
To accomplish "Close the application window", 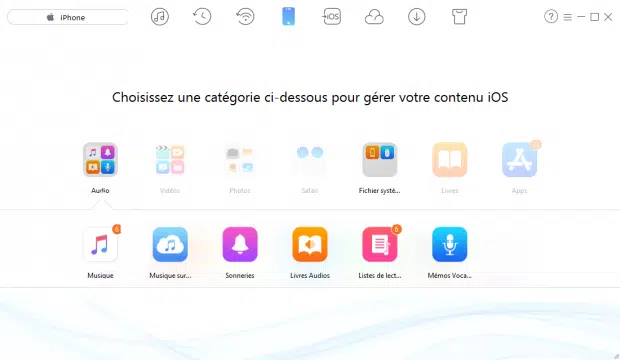I will [x=608, y=17].
